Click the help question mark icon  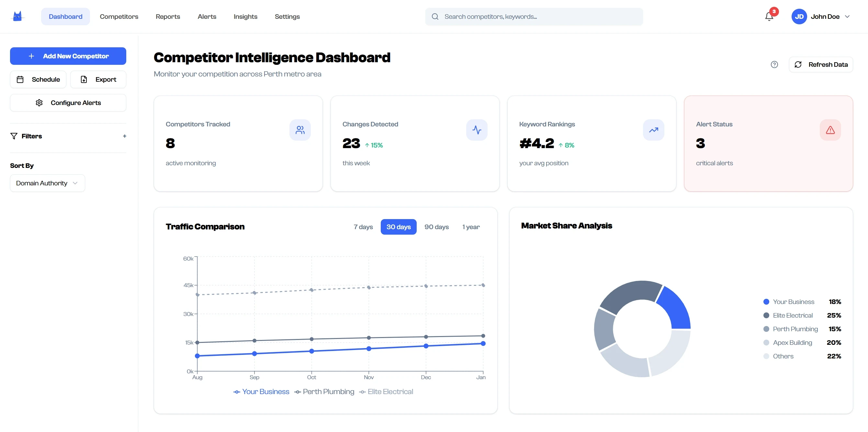774,64
